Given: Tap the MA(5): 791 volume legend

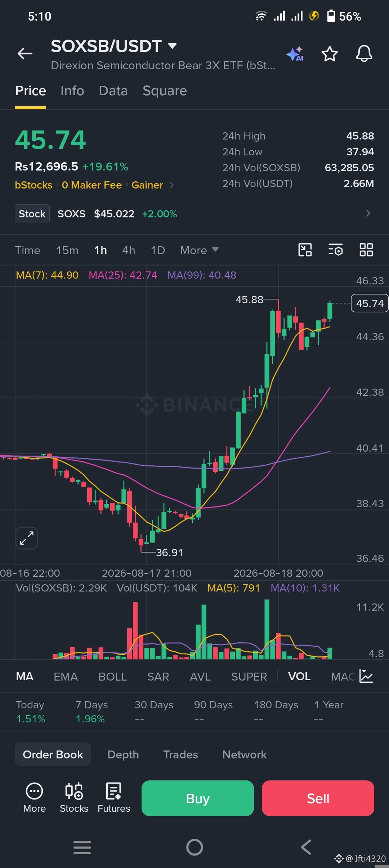Looking at the screenshot, I should click(x=233, y=588).
